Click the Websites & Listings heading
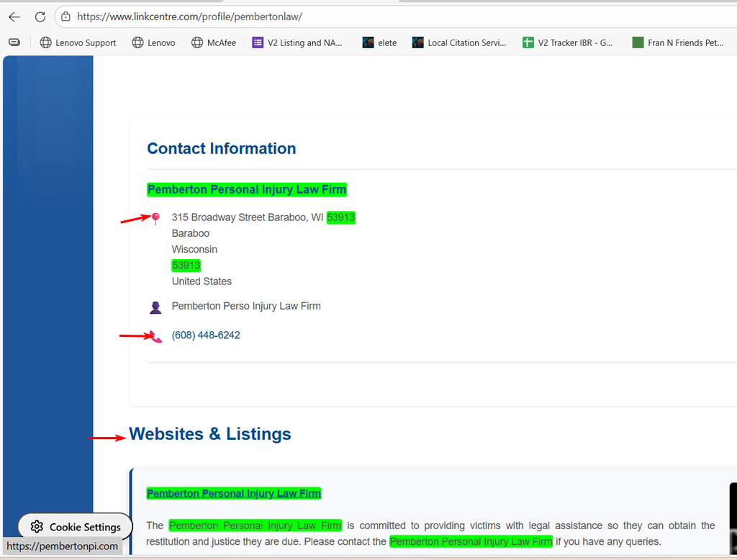The height and width of the screenshot is (560, 737). 209,434
